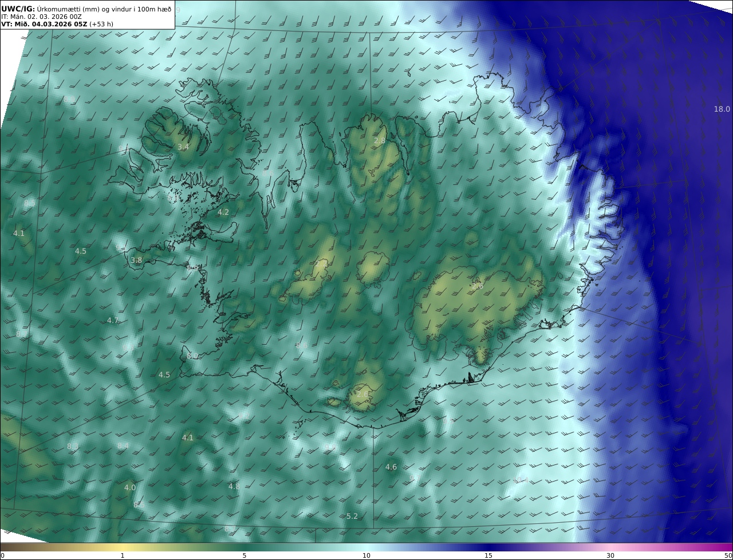
Task: Select the 4.8 map value
Action: 234,486
